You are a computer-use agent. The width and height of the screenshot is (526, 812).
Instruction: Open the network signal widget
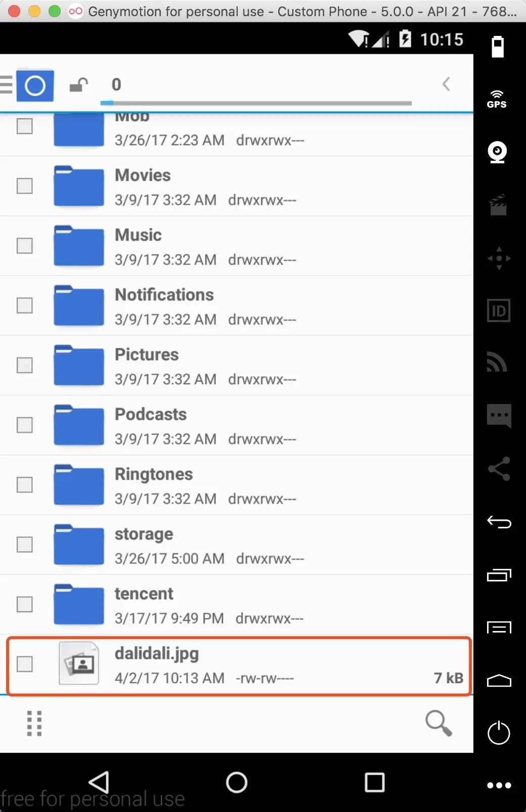coord(497,362)
